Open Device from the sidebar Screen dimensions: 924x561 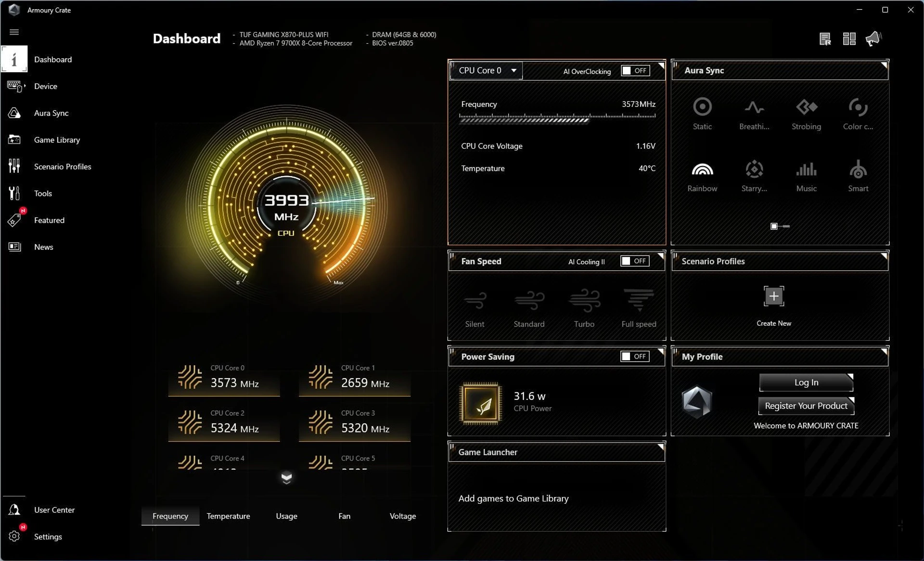pyautogui.click(x=46, y=86)
